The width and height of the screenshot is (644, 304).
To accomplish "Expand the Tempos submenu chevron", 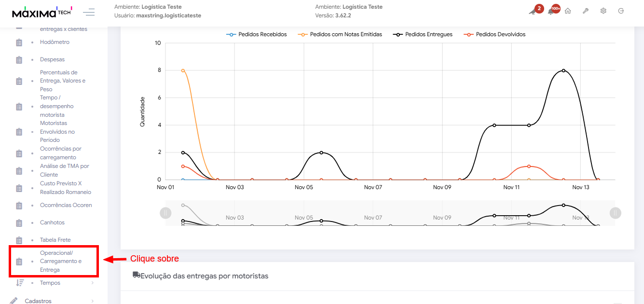I will (x=92, y=283).
